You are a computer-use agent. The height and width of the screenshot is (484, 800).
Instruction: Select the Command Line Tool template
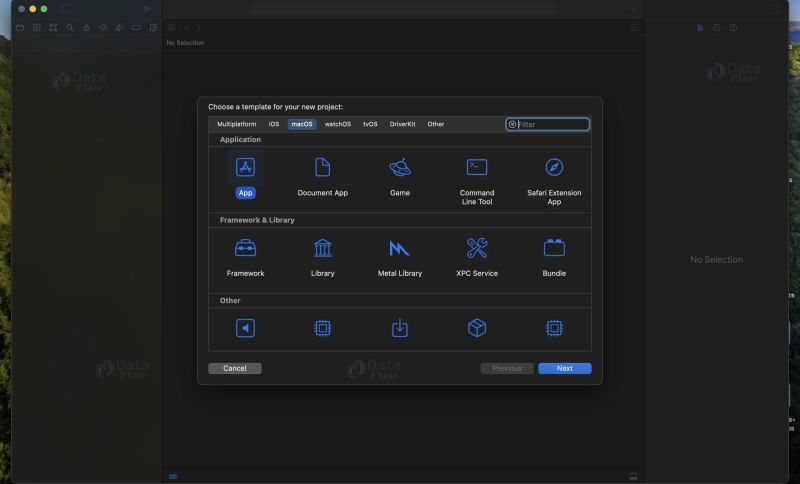point(477,181)
